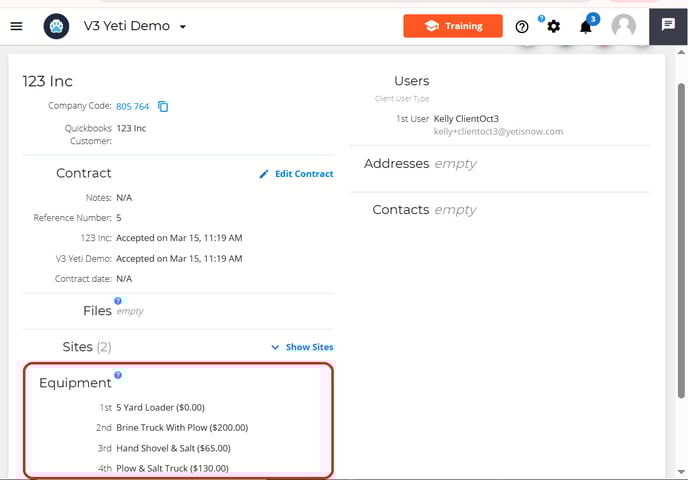This screenshot has height=480, width=688.
Task: Open the chat message panel icon
Action: click(x=668, y=25)
